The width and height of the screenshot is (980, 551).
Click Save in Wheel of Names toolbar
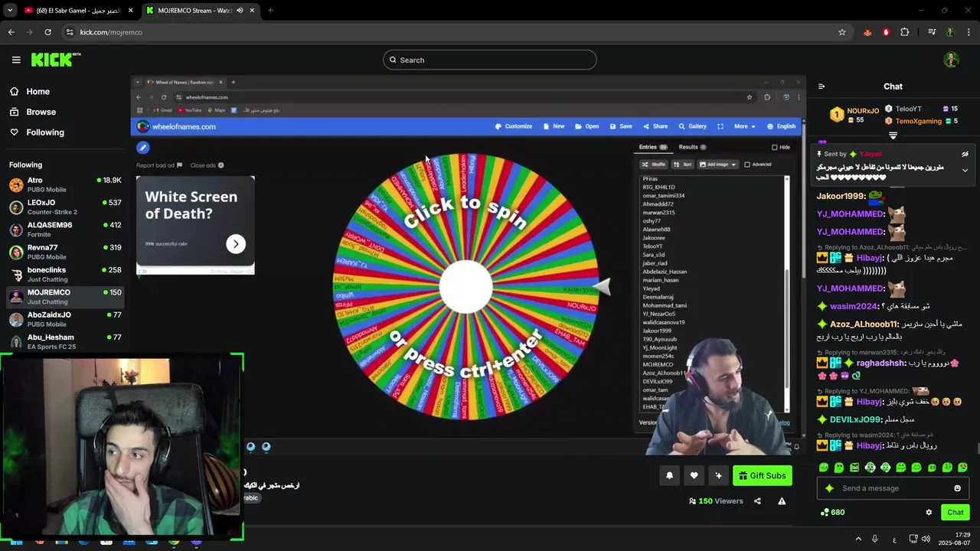click(621, 126)
